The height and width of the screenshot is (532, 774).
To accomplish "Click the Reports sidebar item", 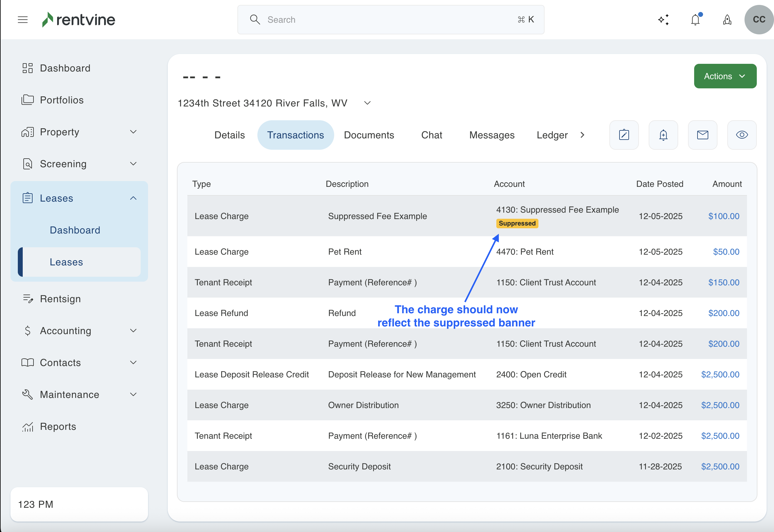I will point(58,426).
